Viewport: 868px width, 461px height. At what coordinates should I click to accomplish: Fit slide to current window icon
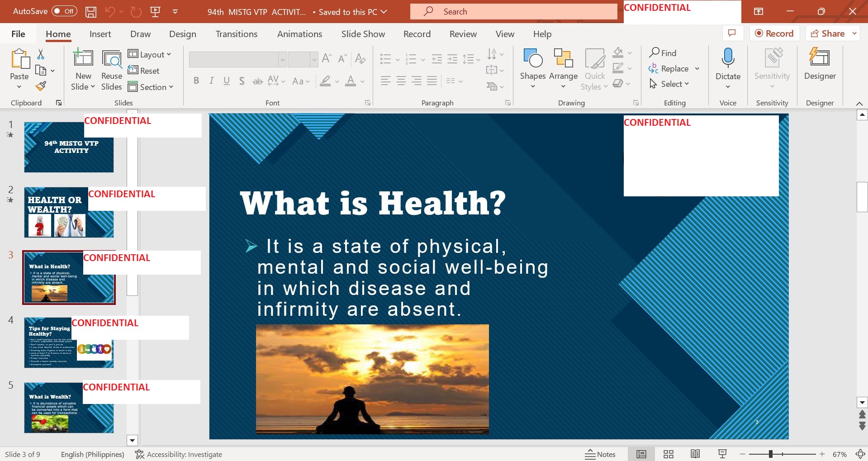tap(860, 454)
